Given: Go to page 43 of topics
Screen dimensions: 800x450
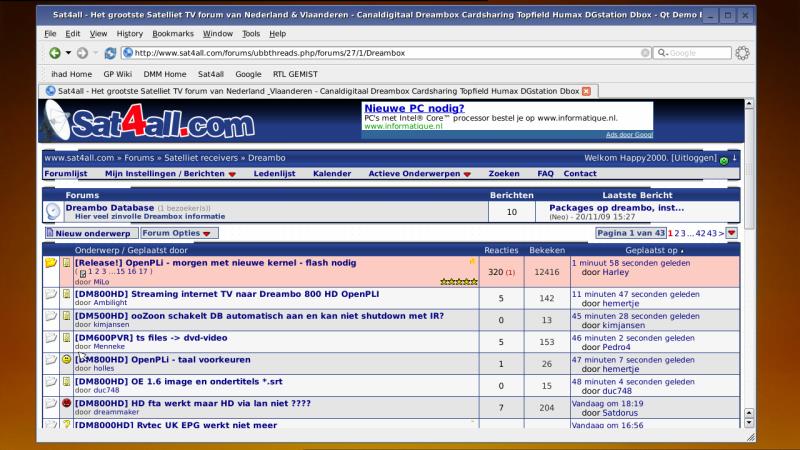Looking at the screenshot, I should 712,233.
